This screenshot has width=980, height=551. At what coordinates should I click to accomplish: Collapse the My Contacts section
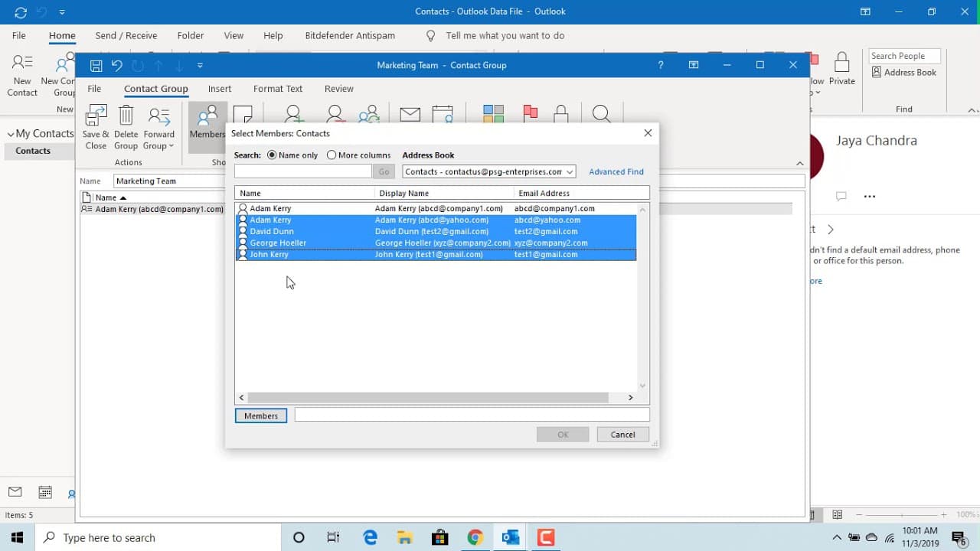pos(11,134)
